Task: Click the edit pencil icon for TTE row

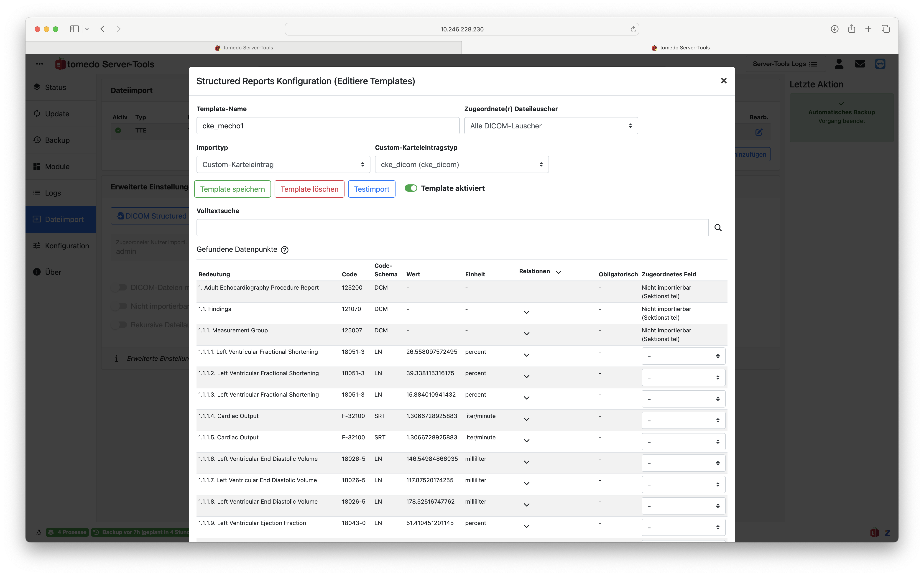Action: pyautogui.click(x=759, y=132)
